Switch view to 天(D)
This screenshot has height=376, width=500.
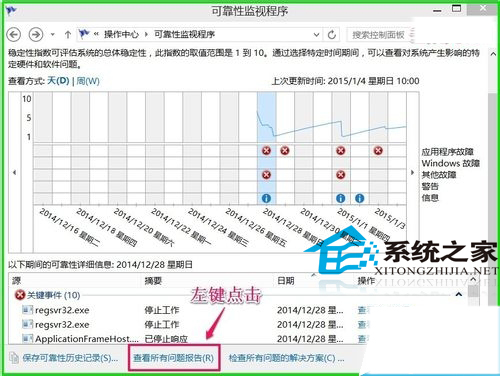(x=58, y=81)
